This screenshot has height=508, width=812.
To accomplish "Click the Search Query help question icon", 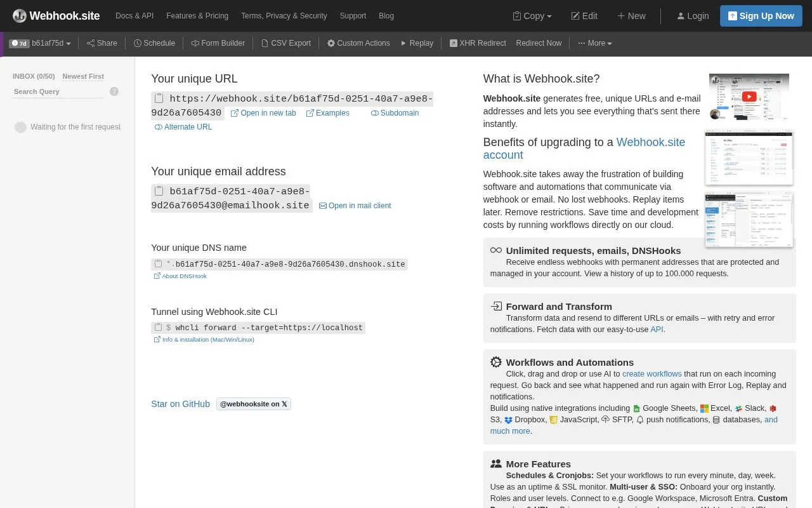I will coord(114,91).
